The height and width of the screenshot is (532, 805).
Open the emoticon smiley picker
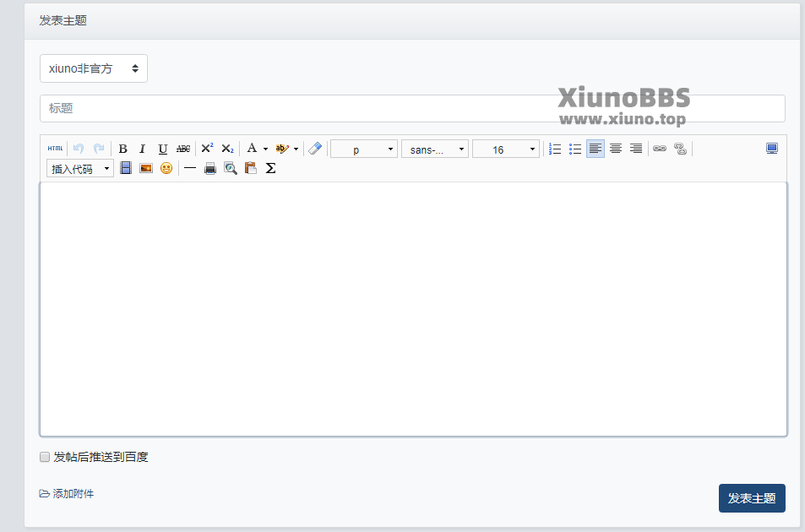[166, 168]
